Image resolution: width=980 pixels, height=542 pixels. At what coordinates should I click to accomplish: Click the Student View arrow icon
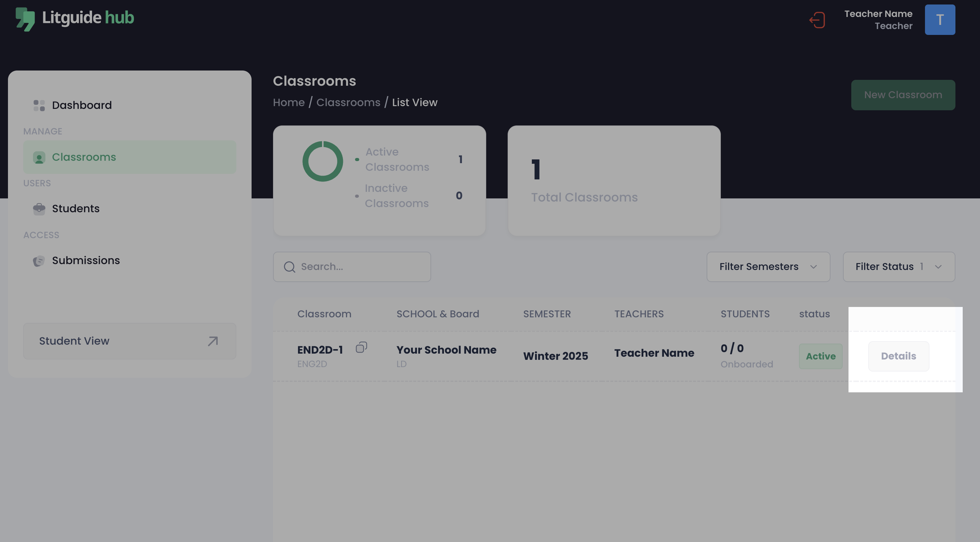click(213, 341)
